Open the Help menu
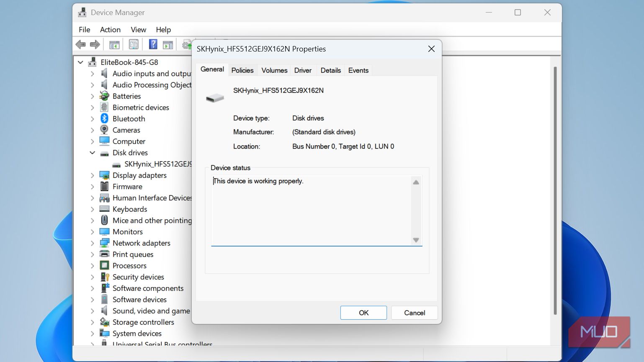This screenshot has height=362, width=644. (x=163, y=30)
